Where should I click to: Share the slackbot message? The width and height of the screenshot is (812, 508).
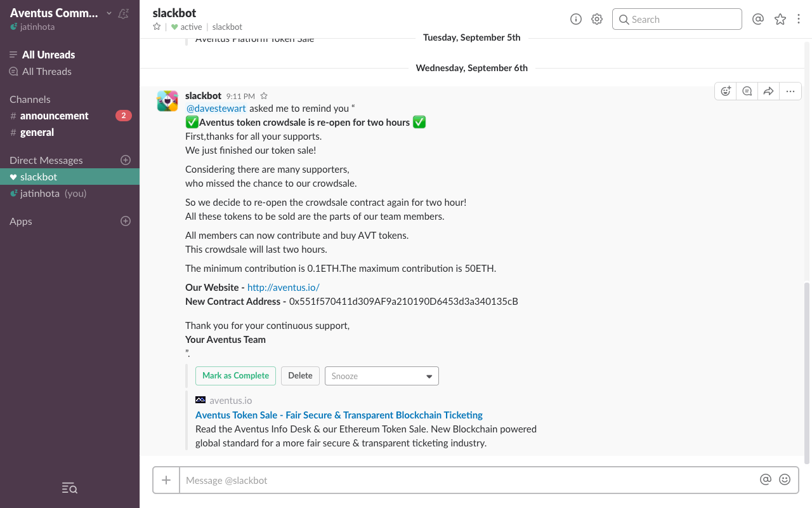pos(768,91)
